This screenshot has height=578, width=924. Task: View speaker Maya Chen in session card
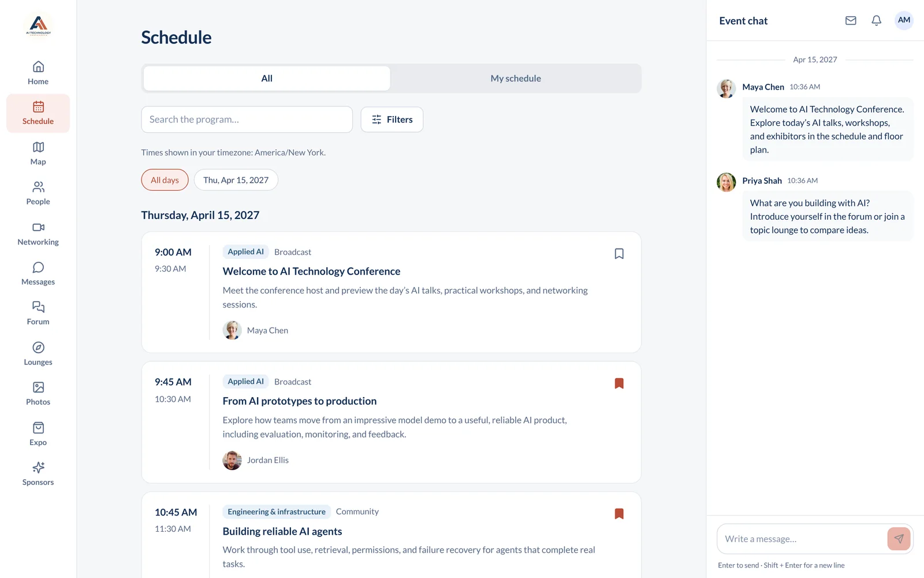267,331
